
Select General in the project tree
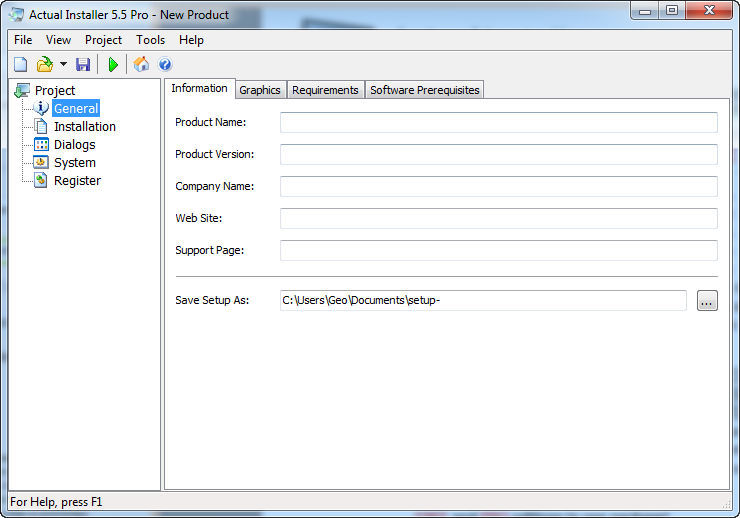[x=76, y=109]
